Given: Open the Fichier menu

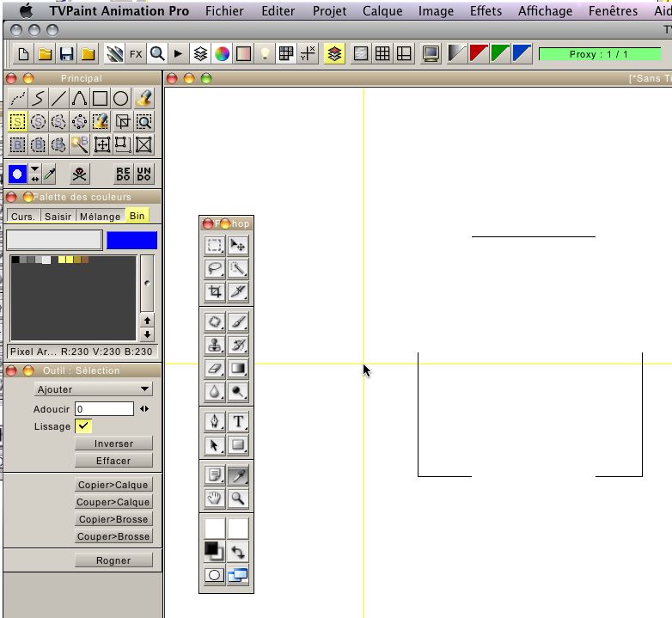Looking at the screenshot, I should point(224,10).
